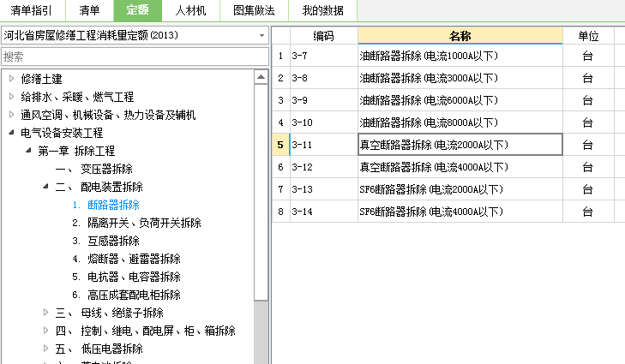Image resolution: width=625 pixels, height=364 pixels.
Task: Click unit 台 in row 3-7
Action: 588,56
